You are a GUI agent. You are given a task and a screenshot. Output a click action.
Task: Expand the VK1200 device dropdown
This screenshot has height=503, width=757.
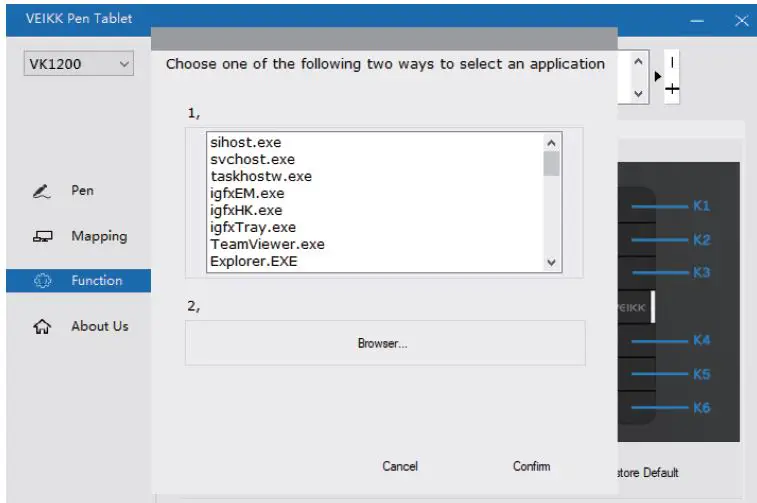pyautogui.click(x=79, y=64)
